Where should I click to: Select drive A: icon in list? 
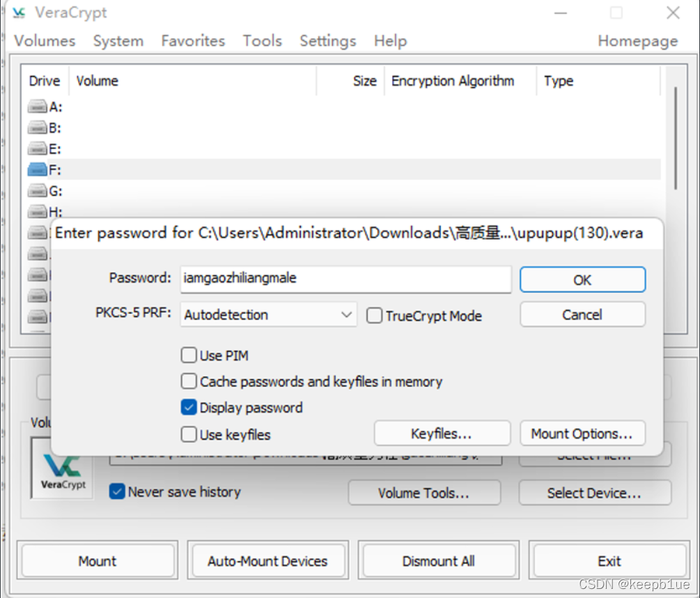pos(37,107)
